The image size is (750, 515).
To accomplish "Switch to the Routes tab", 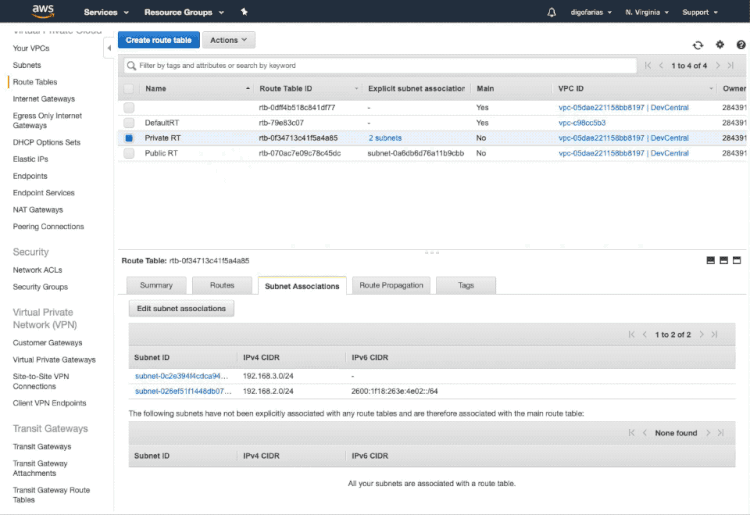I will [x=222, y=285].
